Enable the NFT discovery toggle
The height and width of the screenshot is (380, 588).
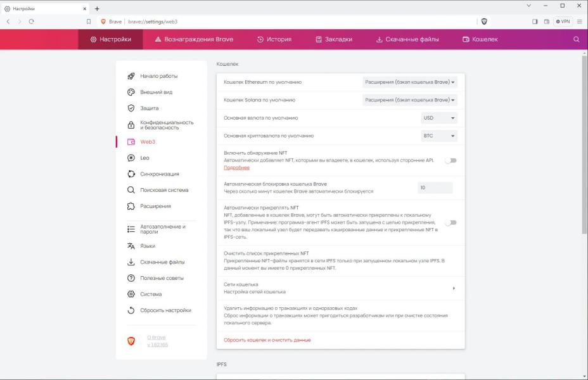pyautogui.click(x=451, y=160)
